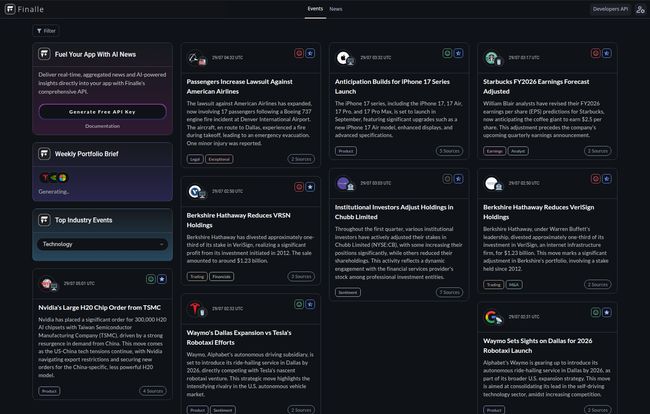Screen dimensions: 650x414
Task: Star the Waymo Sets Sights on Dallas event
Action: (607, 312)
